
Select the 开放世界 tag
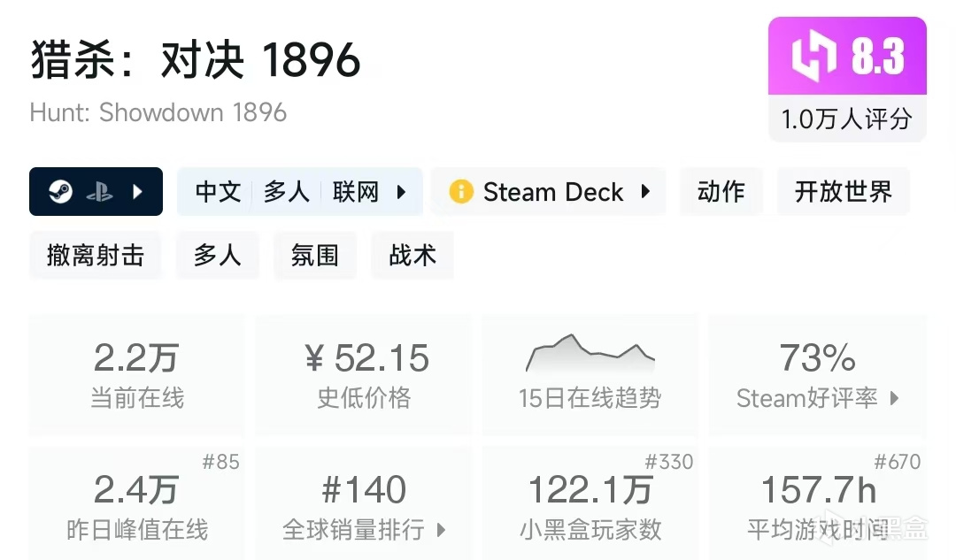click(x=843, y=192)
